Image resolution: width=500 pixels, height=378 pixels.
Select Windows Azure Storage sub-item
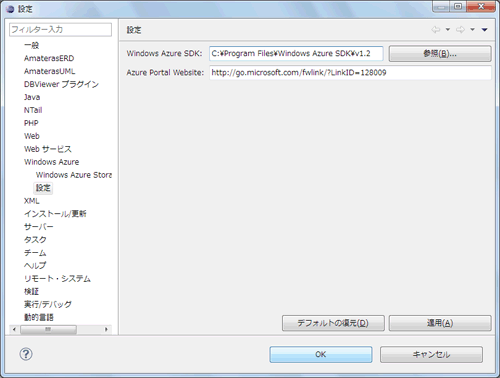(74, 175)
